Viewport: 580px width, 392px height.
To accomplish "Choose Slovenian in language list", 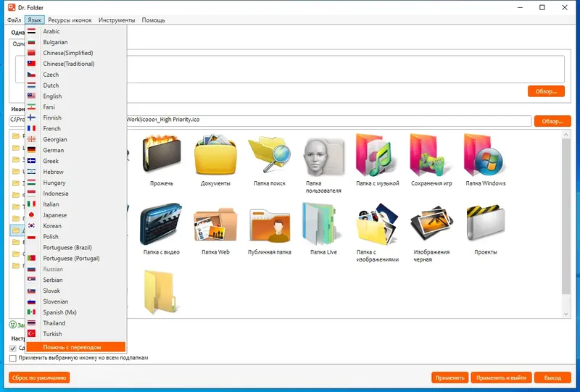I will (x=76, y=301).
